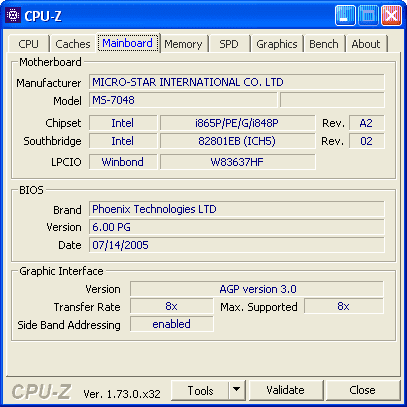The height and width of the screenshot is (407, 407).
Task: Click the Max. Supported label
Action: 259,307
